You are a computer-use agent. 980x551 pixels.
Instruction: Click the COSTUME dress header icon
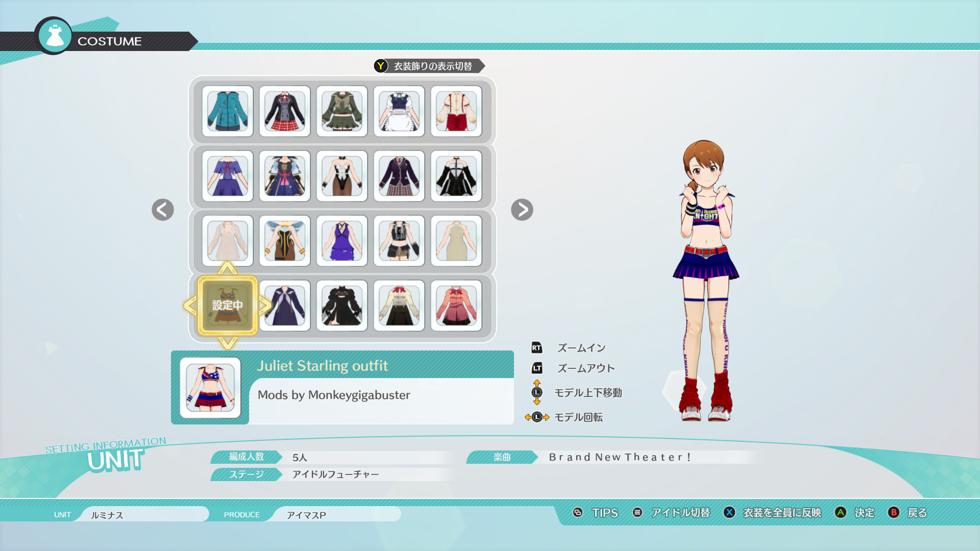(54, 36)
